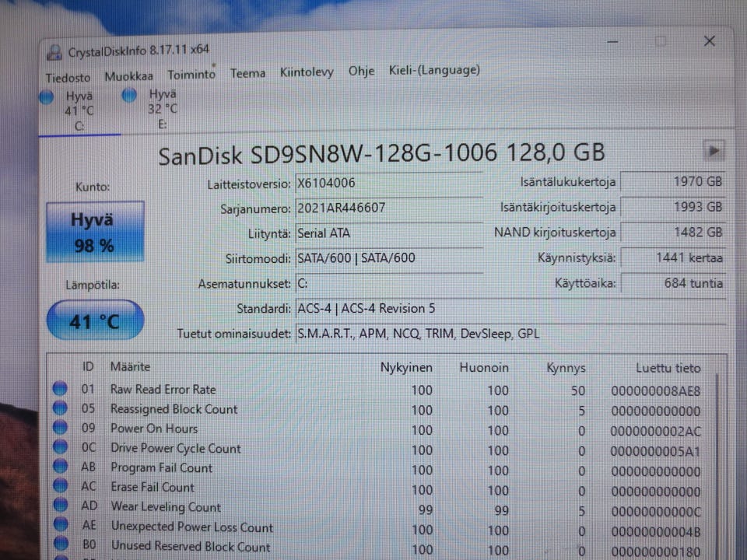The height and width of the screenshot is (560, 747).
Task: Click the Huonoin column header
Action: coord(483,368)
